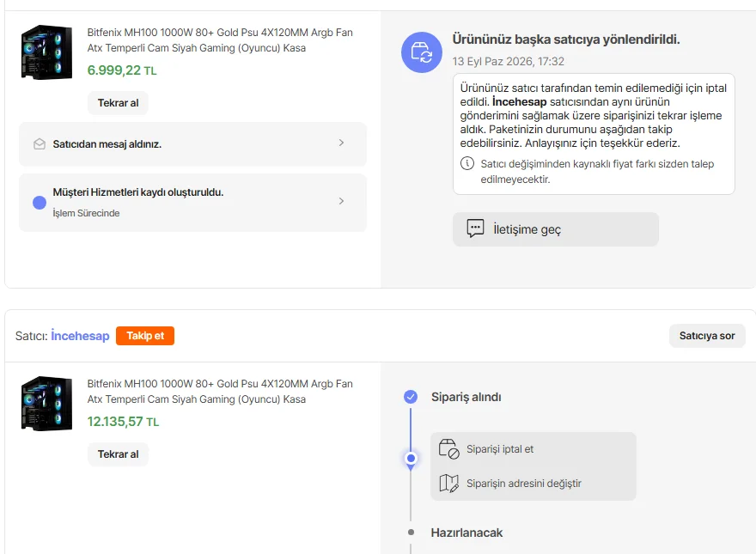The height and width of the screenshot is (554, 756).
Task: Click the 12.135,57 TL price
Action: pos(123,422)
